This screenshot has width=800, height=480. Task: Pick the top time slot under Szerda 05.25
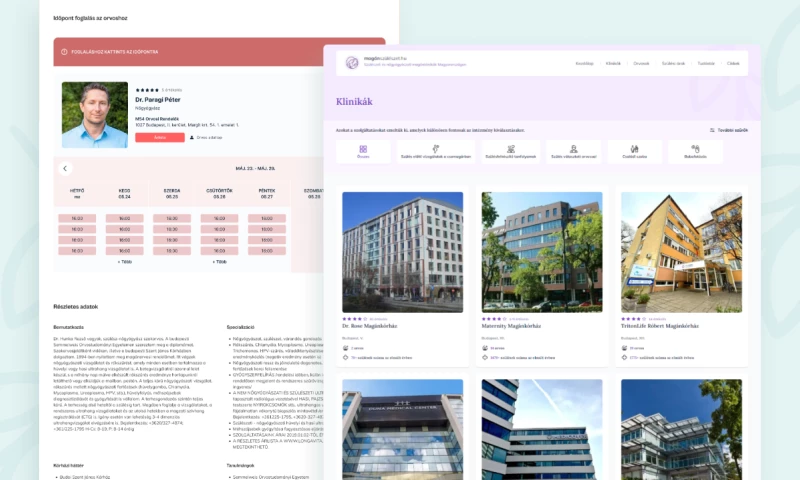tap(172, 218)
